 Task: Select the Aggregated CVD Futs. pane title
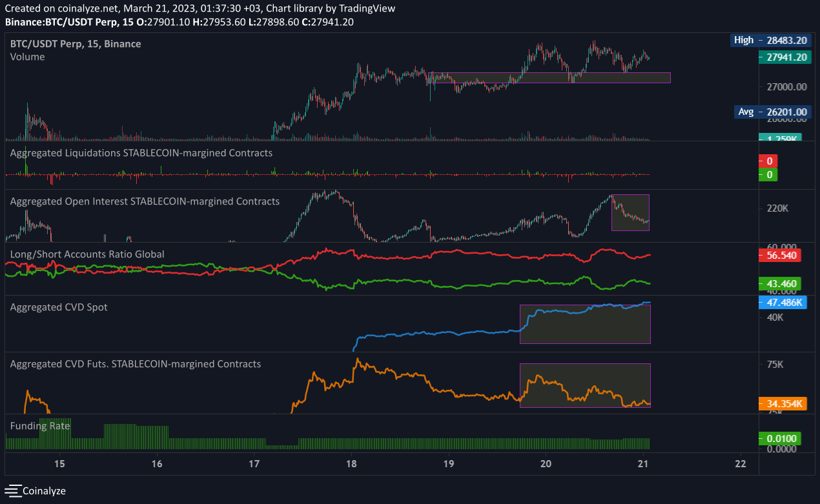136,364
